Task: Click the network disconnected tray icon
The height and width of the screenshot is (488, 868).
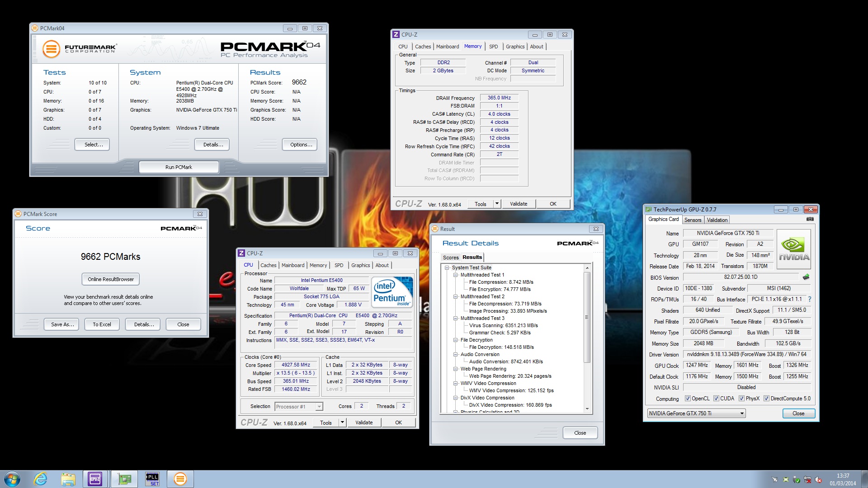Action: (x=807, y=480)
